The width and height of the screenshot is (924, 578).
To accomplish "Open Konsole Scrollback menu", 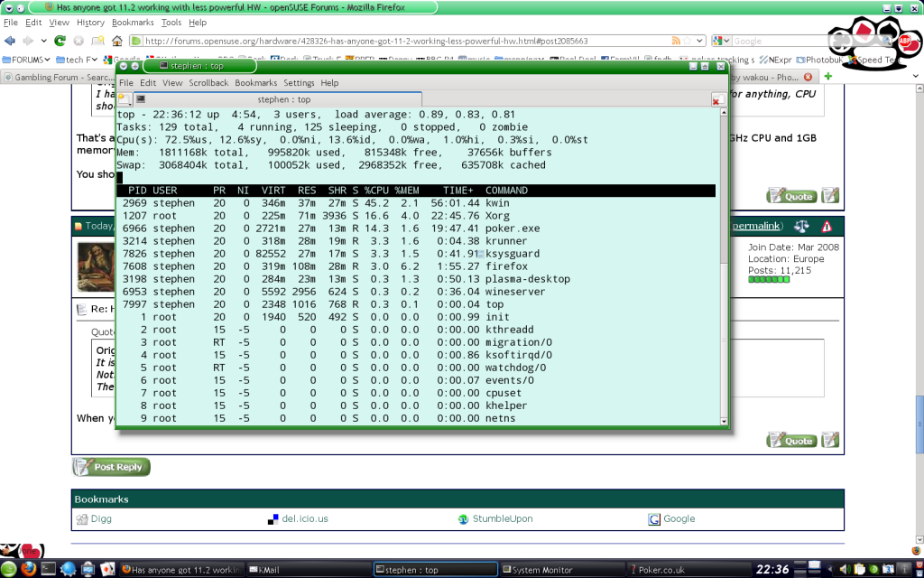I will 208,82.
